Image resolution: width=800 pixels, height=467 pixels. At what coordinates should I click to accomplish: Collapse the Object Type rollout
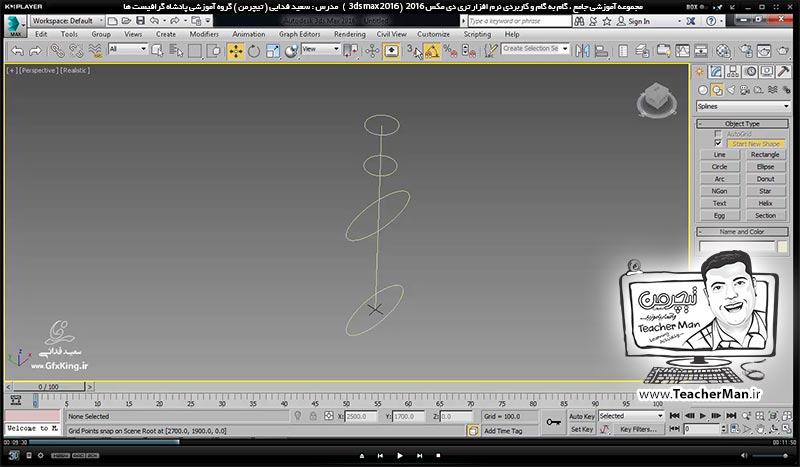[x=742, y=124]
